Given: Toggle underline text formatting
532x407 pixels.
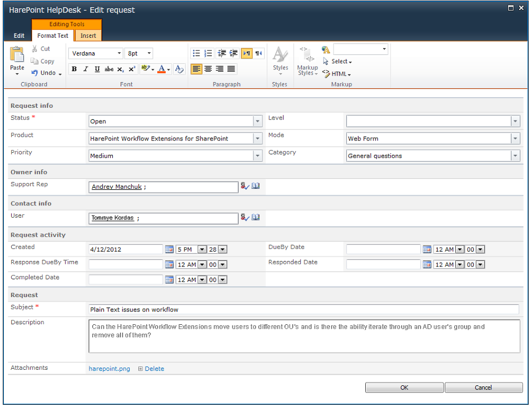Looking at the screenshot, I should (x=97, y=69).
